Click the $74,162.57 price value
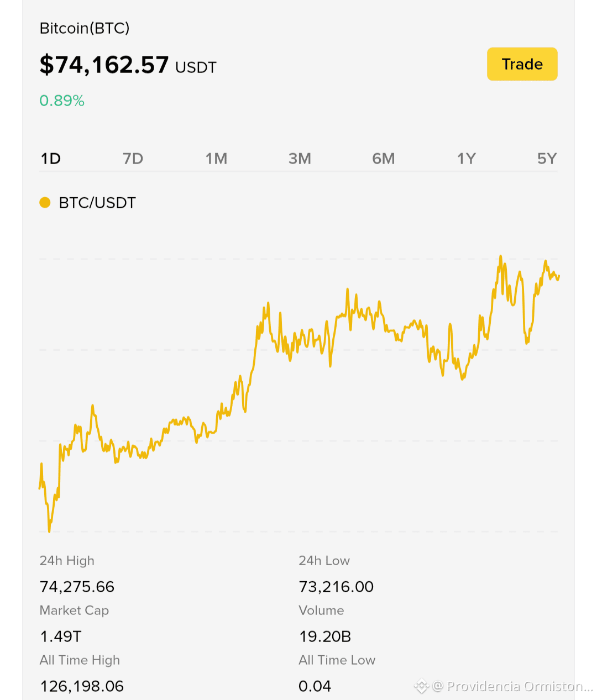This screenshot has width=597, height=700. coord(104,65)
